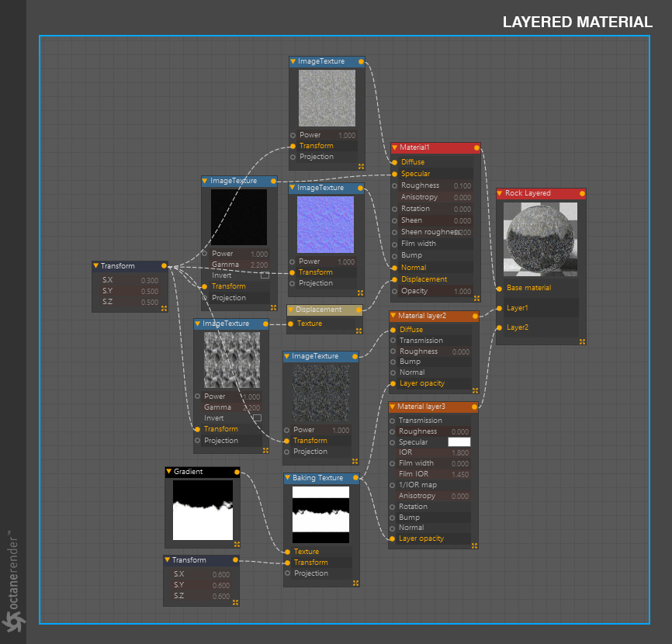Click Transform input pin on Baking Texture node

pos(287,563)
